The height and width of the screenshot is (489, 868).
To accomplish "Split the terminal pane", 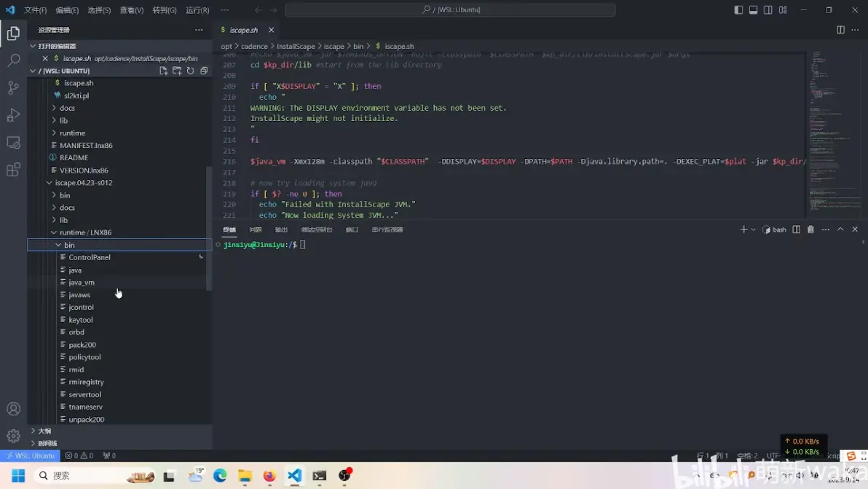I will pyautogui.click(x=797, y=230).
